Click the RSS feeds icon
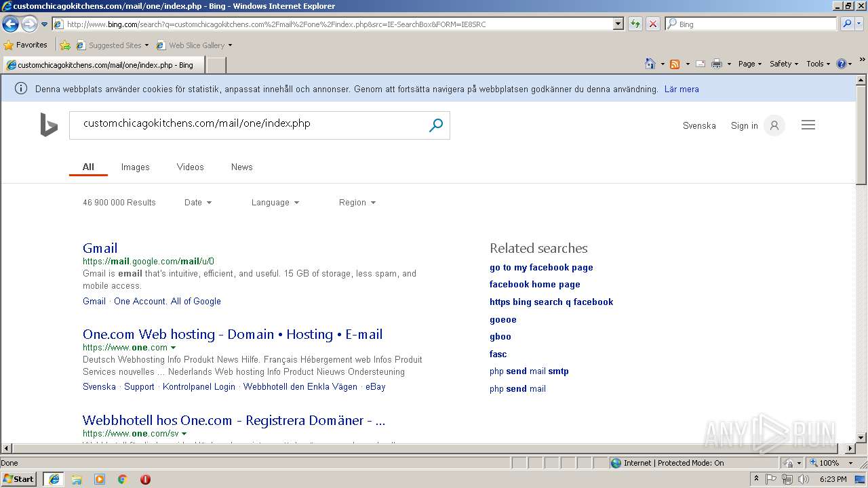Image resolution: width=868 pixels, height=488 pixels. [x=675, y=64]
